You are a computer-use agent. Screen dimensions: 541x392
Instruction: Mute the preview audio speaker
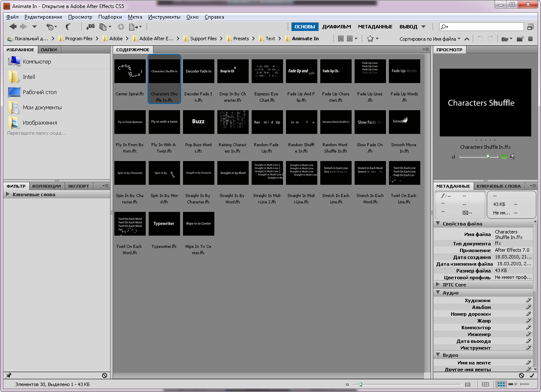point(512,156)
